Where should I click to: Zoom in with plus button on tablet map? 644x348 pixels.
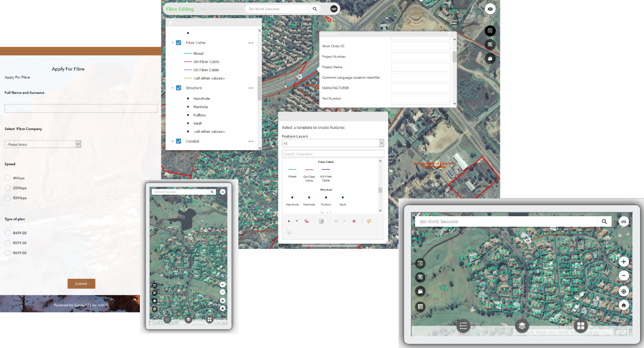623,262
